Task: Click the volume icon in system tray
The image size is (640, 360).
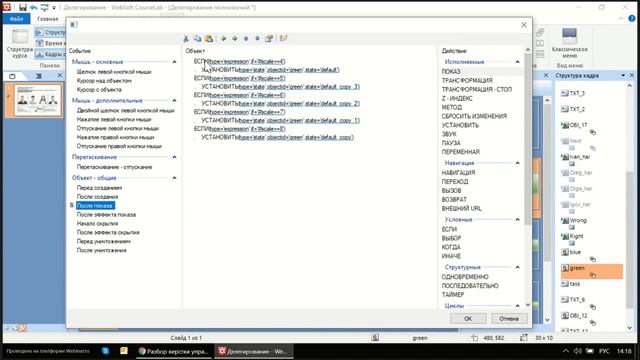Action: pos(578,351)
